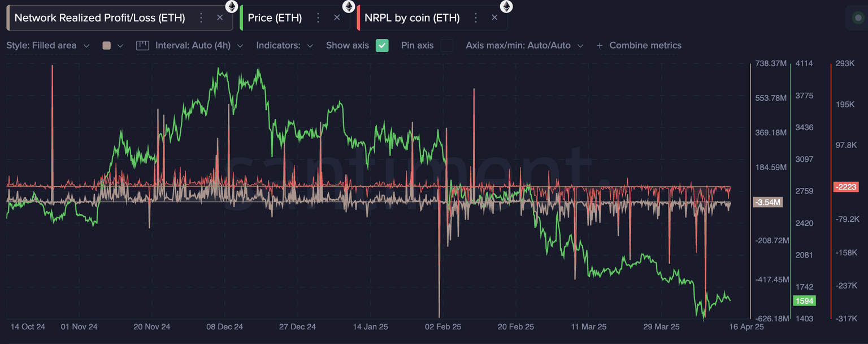Click Combine metrics button
The width and height of the screenshot is (868, 344).
[639, 45]
